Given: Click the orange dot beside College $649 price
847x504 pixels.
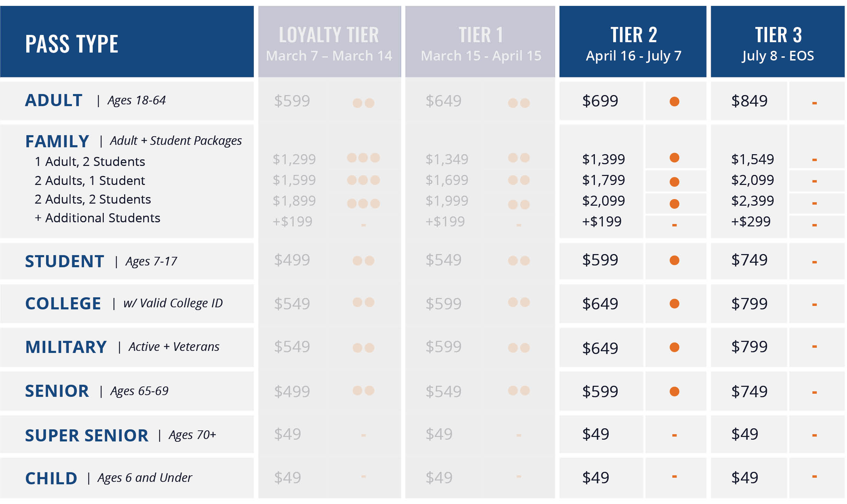Looking at the screenshot, I should point(674,304).
